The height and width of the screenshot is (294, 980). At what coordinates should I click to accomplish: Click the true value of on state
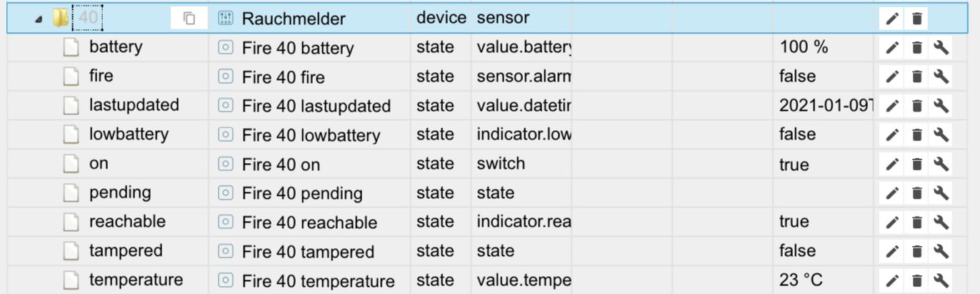pyautogui.click(x=794, y=164)
